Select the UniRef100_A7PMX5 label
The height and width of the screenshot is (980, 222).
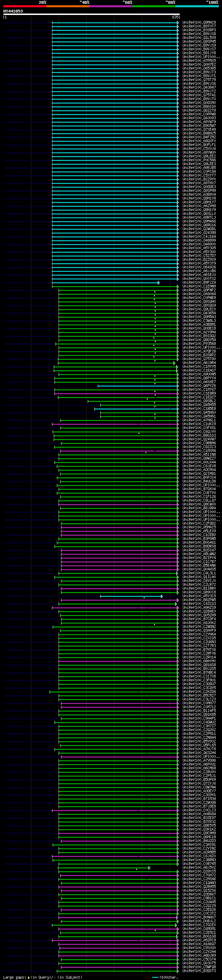coord(199,60)
